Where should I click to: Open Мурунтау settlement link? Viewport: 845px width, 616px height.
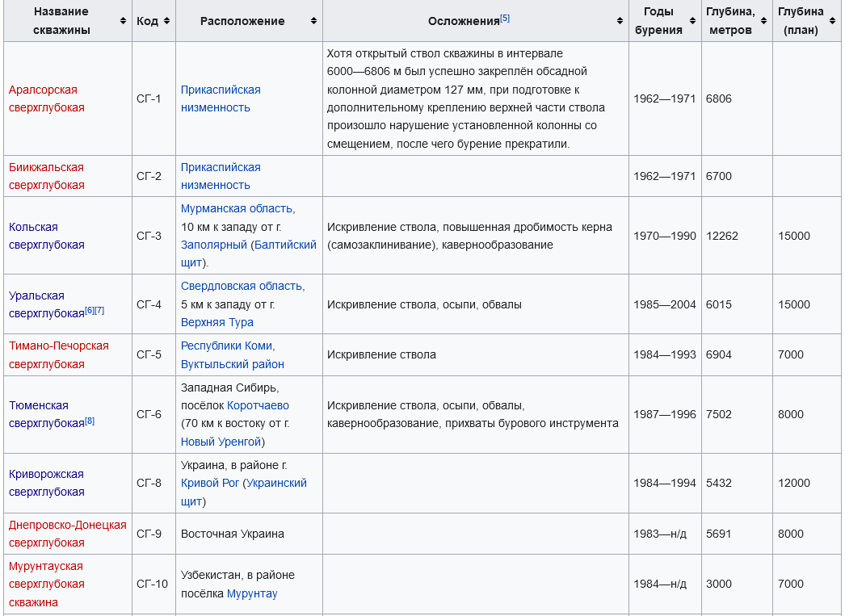coord(251,593)
